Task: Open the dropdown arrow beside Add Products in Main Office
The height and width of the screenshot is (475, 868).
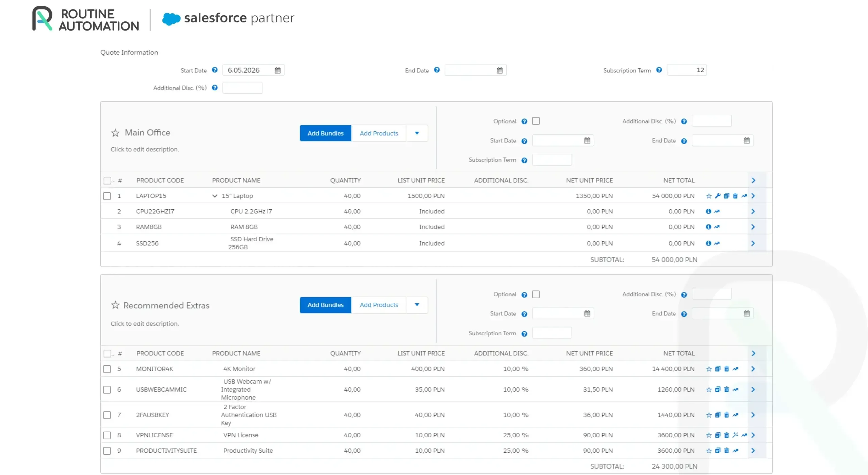Action: (x=417, y=133)
